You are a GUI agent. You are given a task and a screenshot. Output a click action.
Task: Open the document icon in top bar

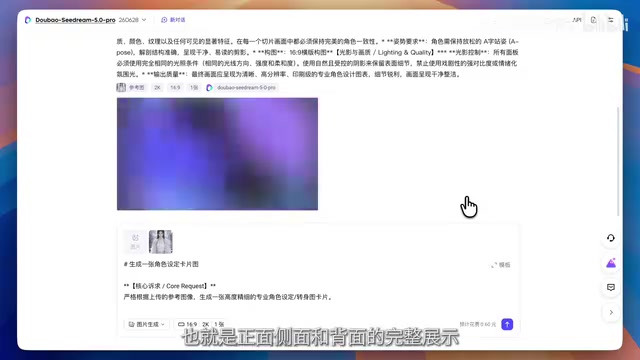[x=593, y=20]
